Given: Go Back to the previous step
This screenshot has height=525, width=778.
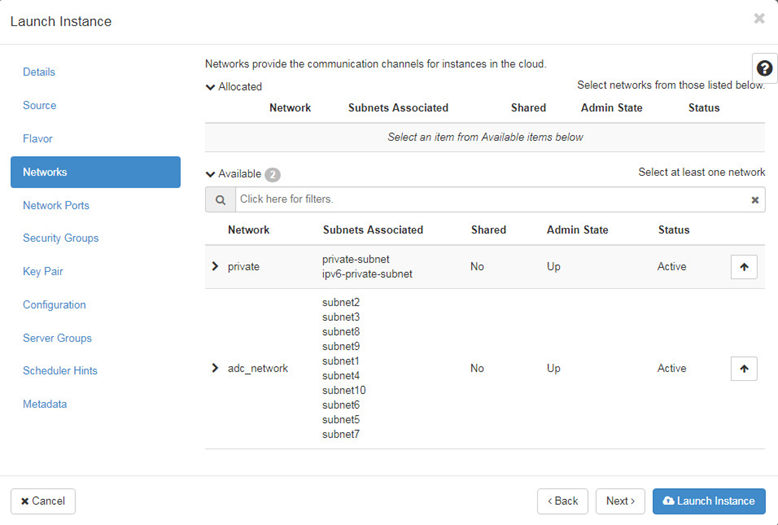Looking at the screenshot, I should coord(562,501).
